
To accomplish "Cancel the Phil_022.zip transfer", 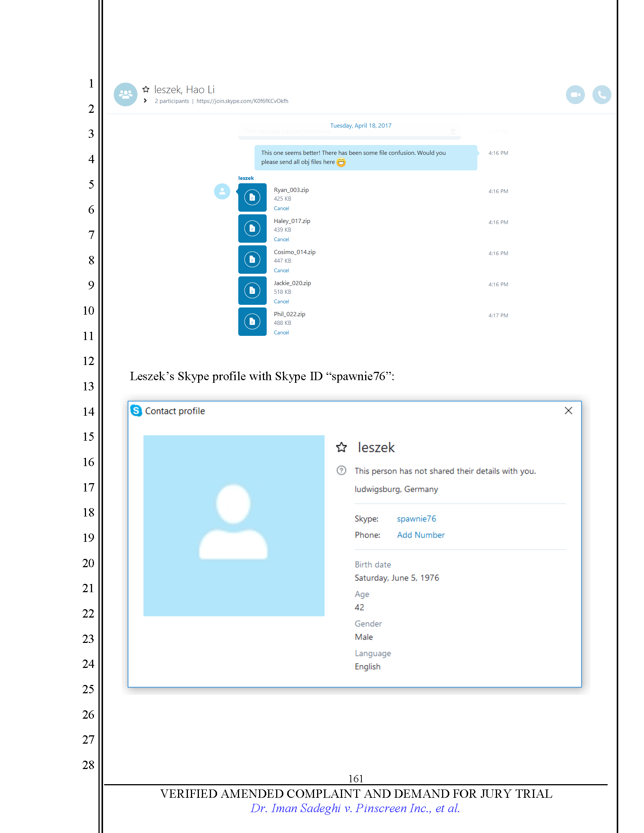I will coord(281,332).
